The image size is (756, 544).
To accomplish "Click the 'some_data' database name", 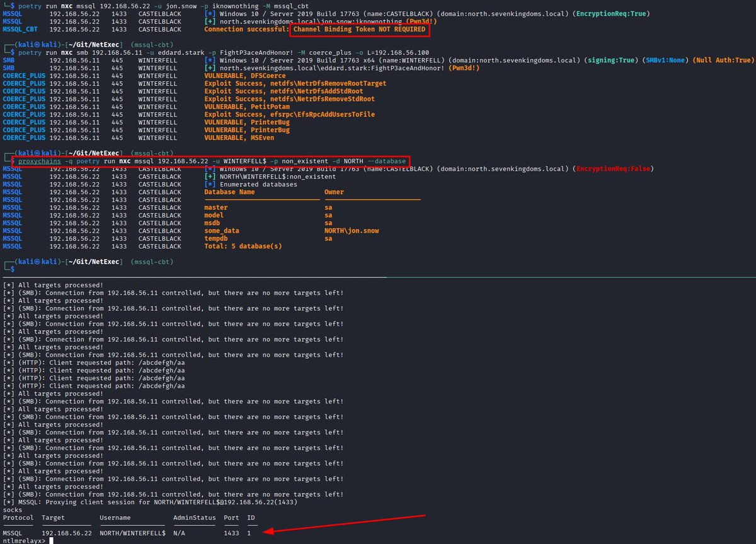I will point(222,231).
